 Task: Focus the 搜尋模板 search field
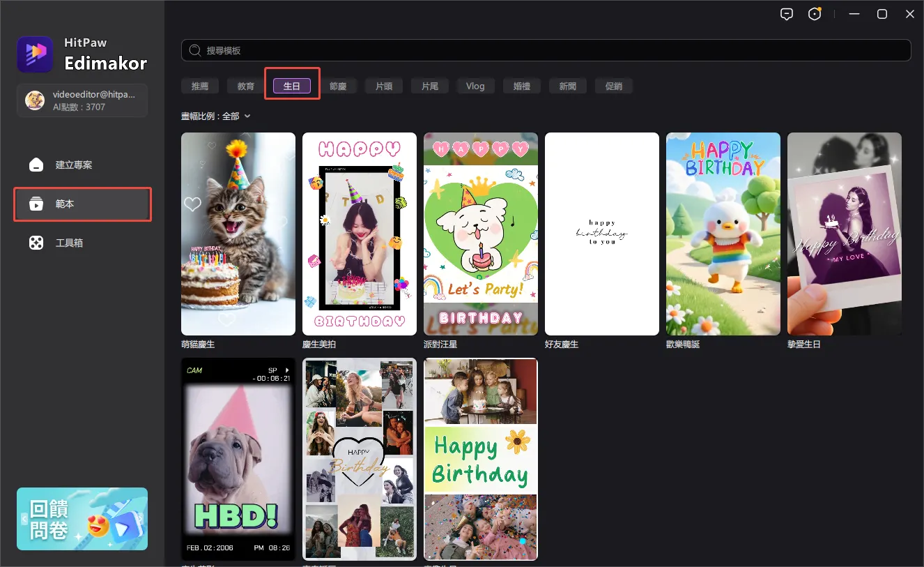(550, 51)
